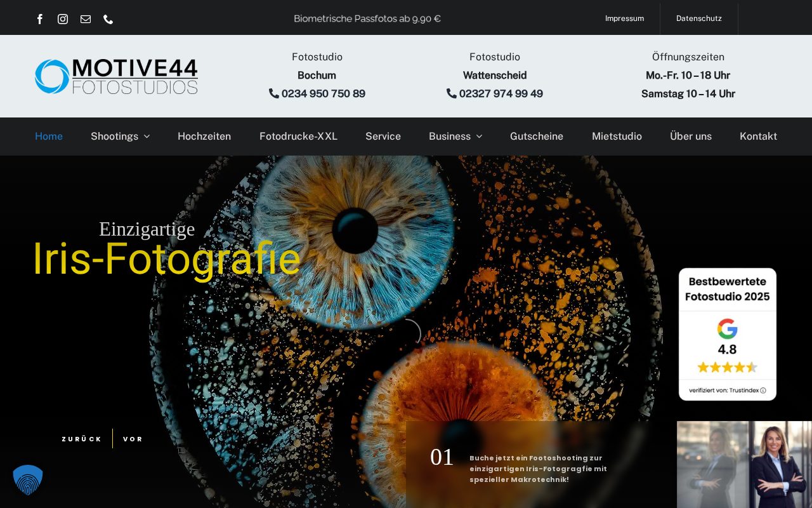Expand the Business submenu arrow
The height and width of the screenshot is (508, 812).
pos(479,137)
